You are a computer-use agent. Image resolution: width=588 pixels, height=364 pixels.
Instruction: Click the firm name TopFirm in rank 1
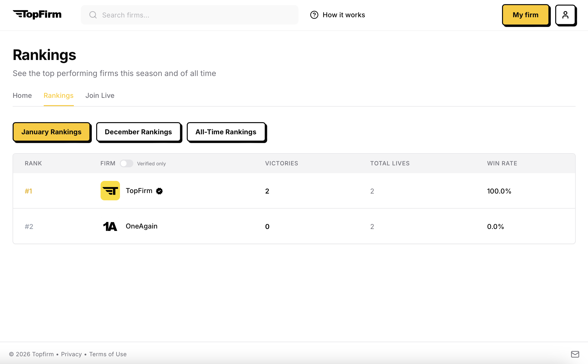pos(139,191)
